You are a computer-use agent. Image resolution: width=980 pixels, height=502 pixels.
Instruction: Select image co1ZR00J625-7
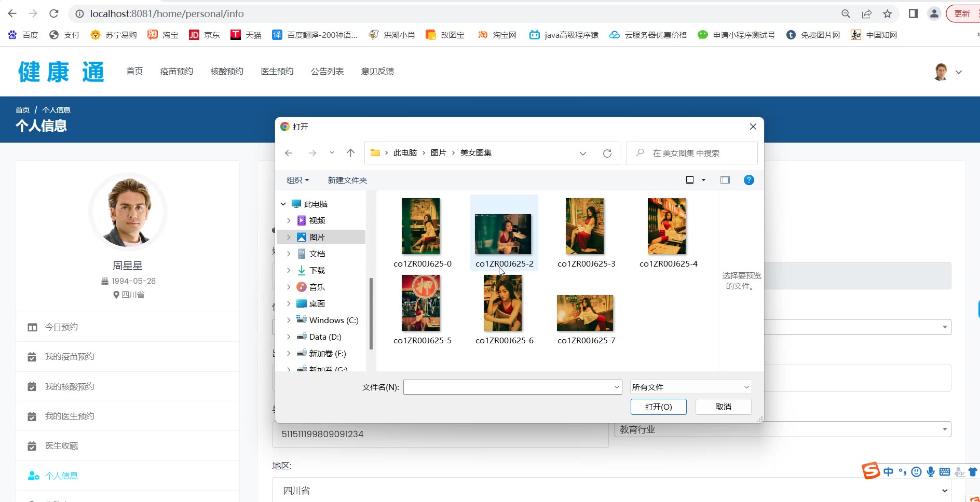[586, 313]
